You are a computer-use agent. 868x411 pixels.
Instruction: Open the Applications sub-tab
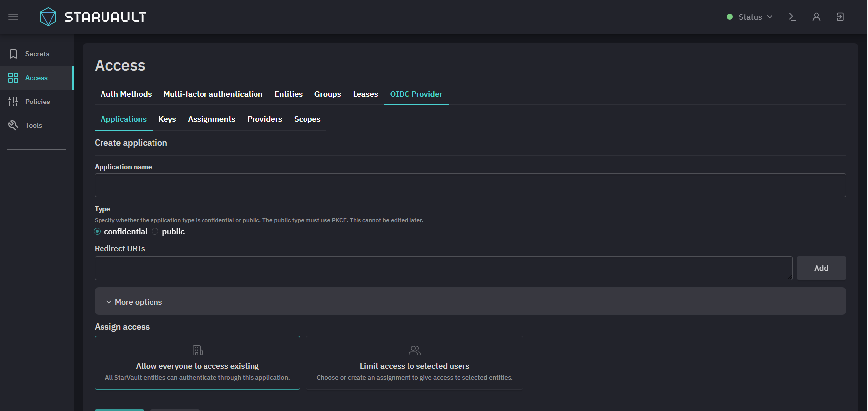[123, 119]
